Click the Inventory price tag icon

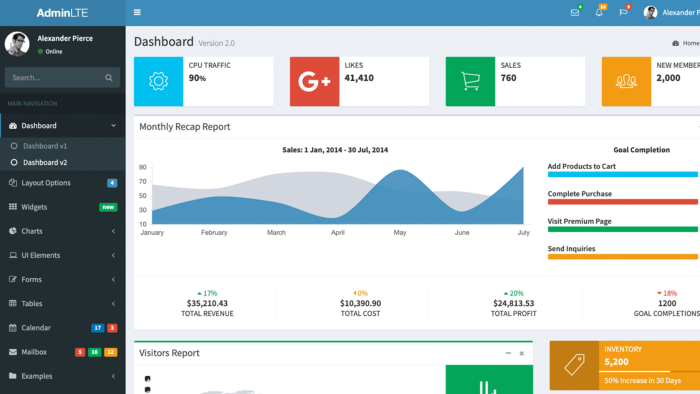click(575, 365)
